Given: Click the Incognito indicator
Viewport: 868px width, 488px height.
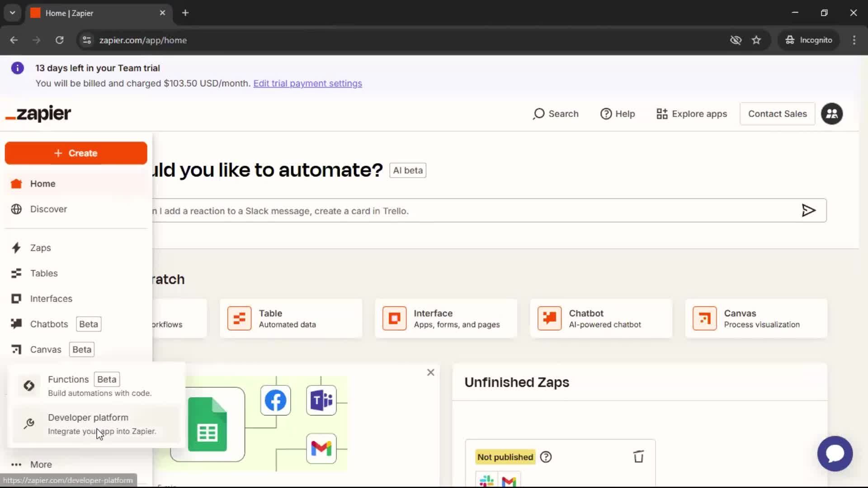Looking at the screenshot, I should click(808, 40).
